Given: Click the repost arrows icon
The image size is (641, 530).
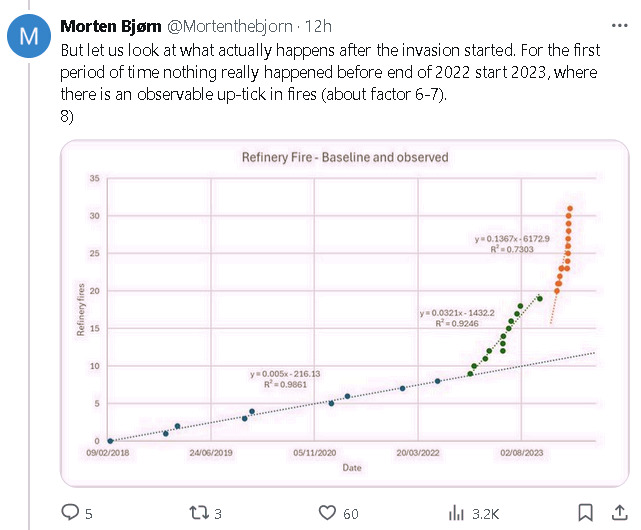Looking at the screenshot, I should click(199, 513).
